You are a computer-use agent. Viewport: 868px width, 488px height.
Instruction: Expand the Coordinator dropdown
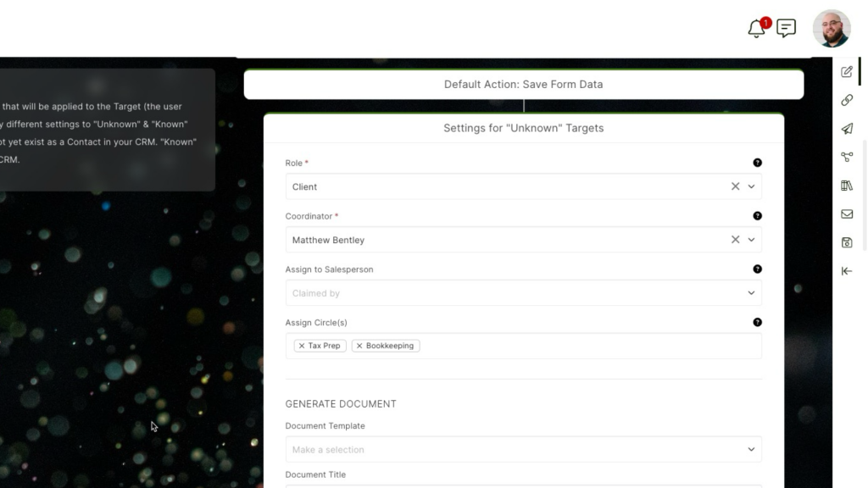coord(751,240)
